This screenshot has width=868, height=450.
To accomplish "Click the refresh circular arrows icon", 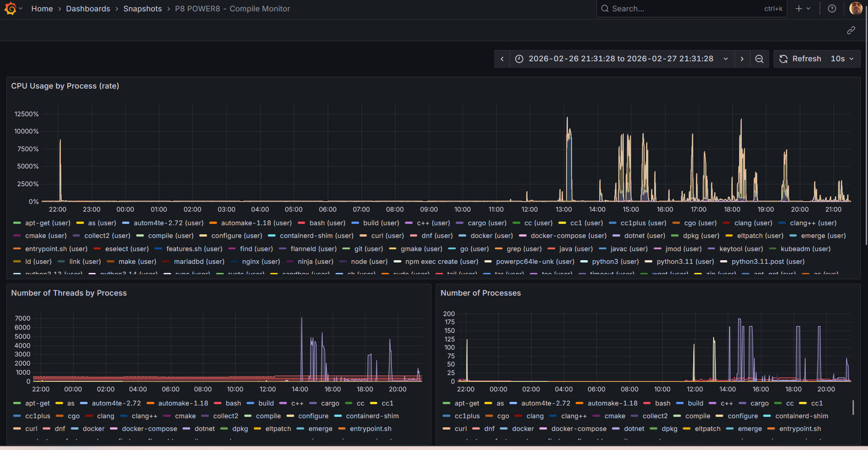I will tap(784, 59).
